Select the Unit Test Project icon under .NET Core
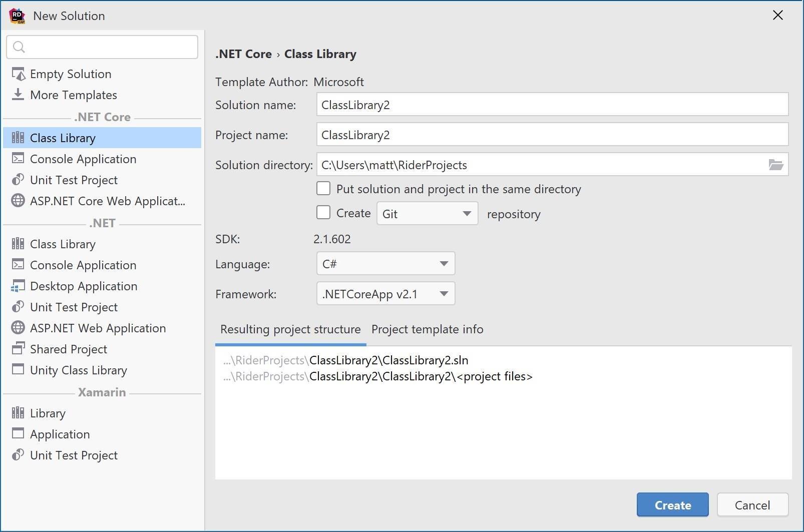The image size is (804, 532). pos(18,180)
